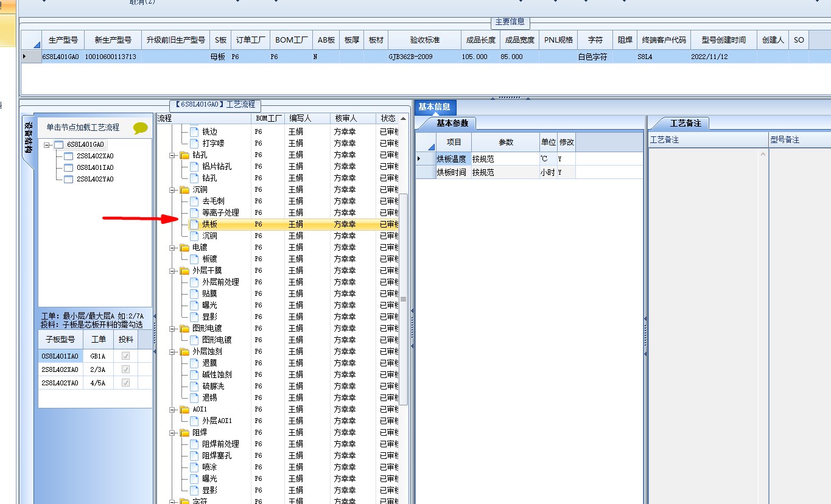
Task: Collapse the 沉铜 process folder
Action: [x=172, y=190]
